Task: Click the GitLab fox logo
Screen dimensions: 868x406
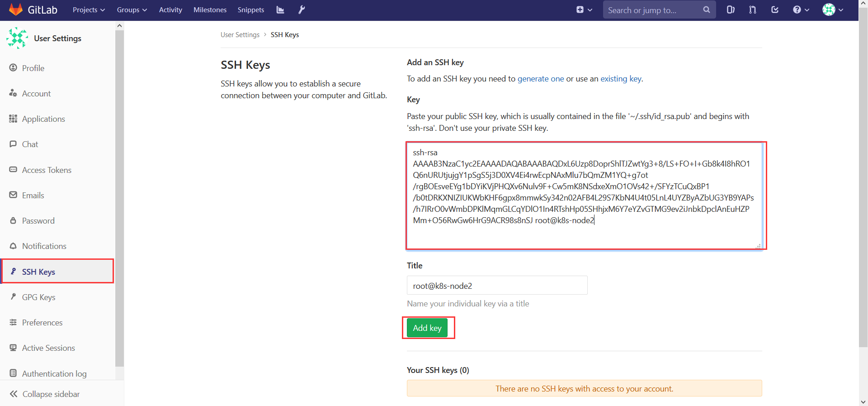Action: pos(16,10)
